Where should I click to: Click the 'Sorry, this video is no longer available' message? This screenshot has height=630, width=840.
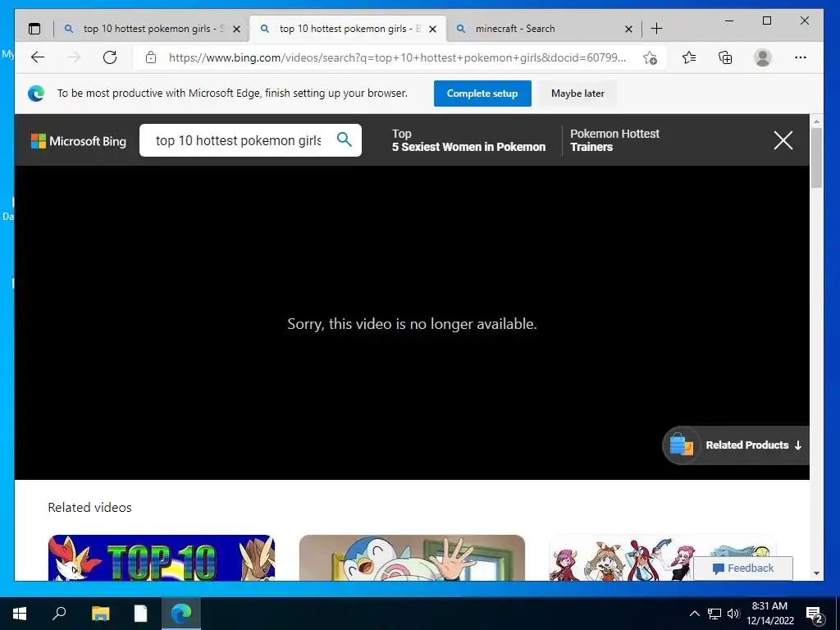tap(412, 323)
